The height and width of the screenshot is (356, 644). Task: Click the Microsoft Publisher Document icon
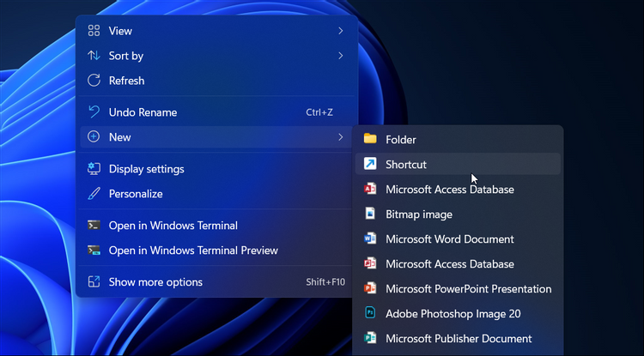coord(370,338)
